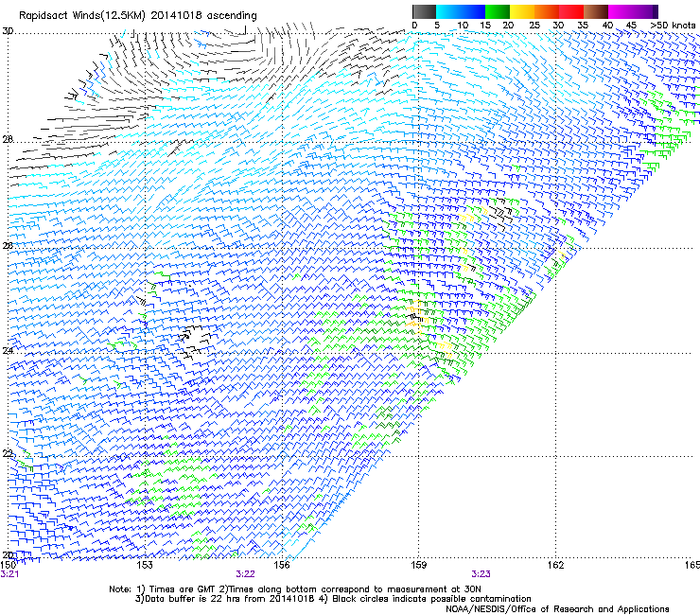
Task: Click the orange 25-30 knots legend swatch
Action: [x=547, y=11]
